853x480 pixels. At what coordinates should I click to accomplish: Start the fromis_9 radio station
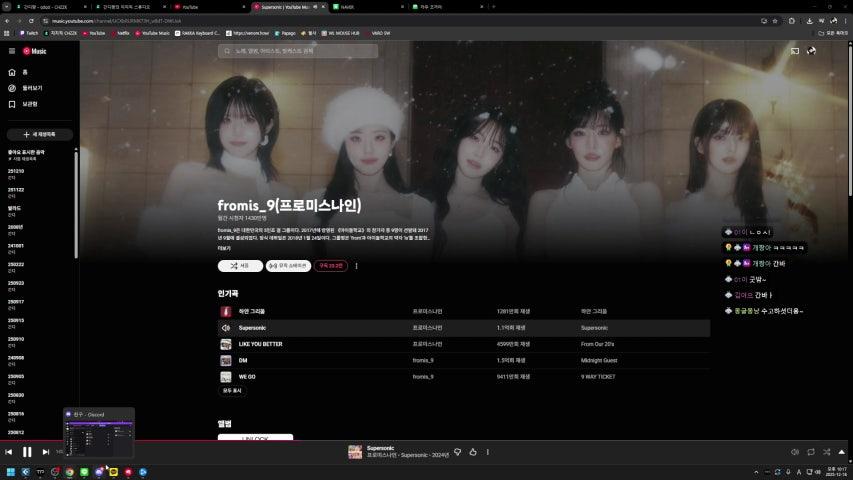point(288,266)
